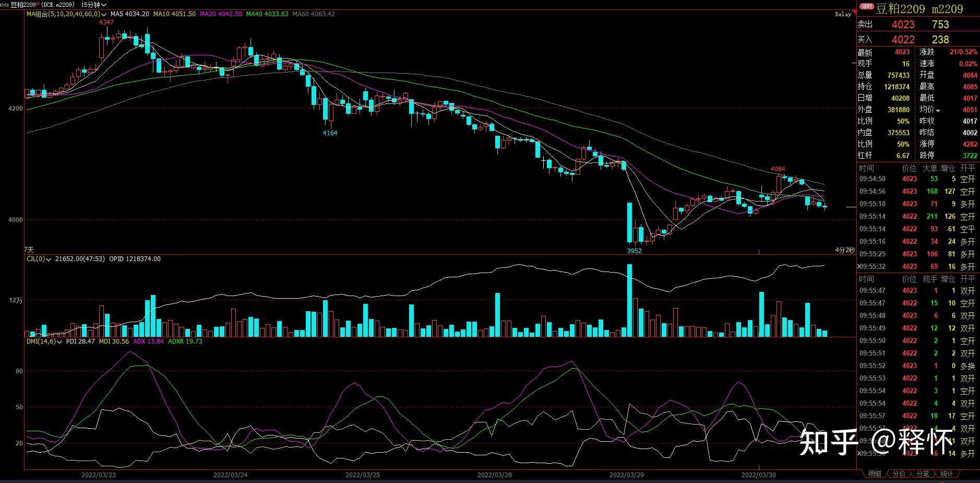Click the 4分2秒 countdown label

tap(844, 251)
